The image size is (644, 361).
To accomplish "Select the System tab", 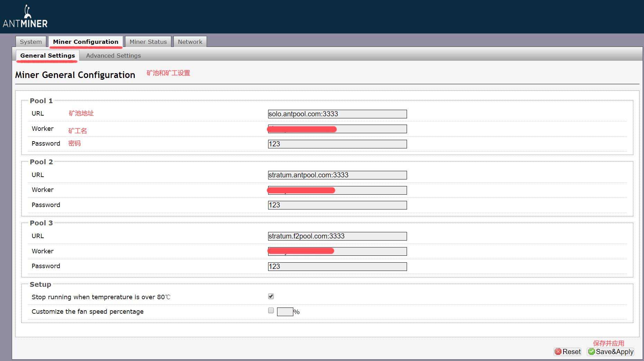I will (30, 41).
